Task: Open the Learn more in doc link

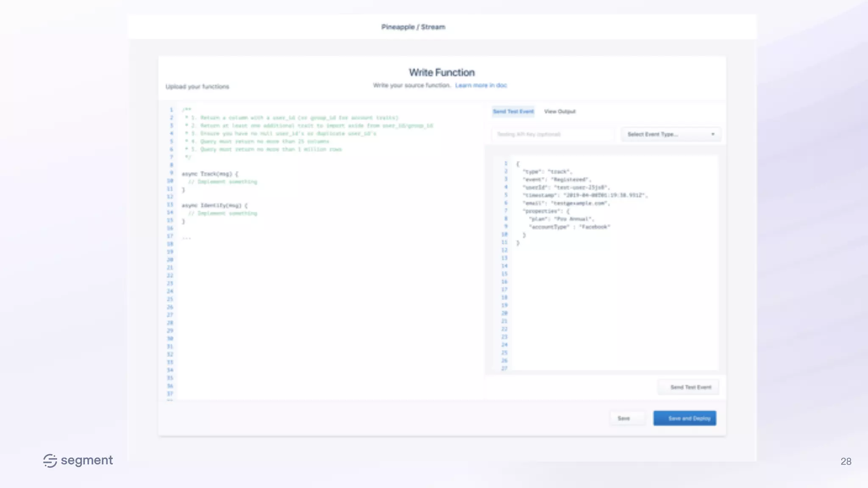Action: (x=481, y=85)
